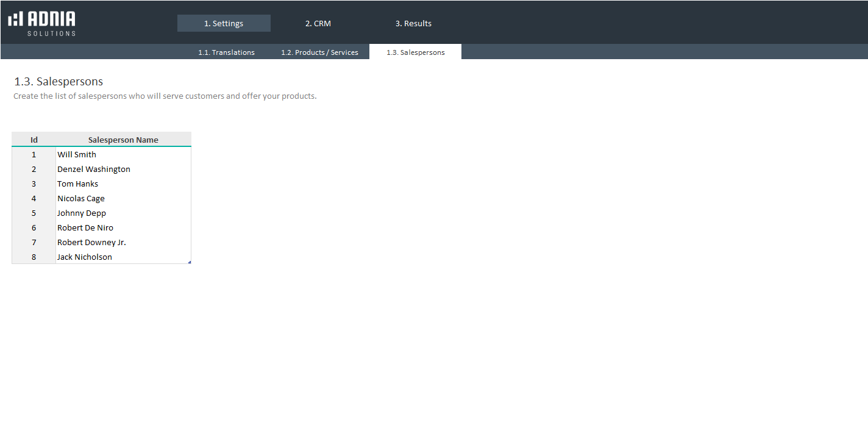
Task: Select Id cell number 1
Action: click(x=34, y=154)
